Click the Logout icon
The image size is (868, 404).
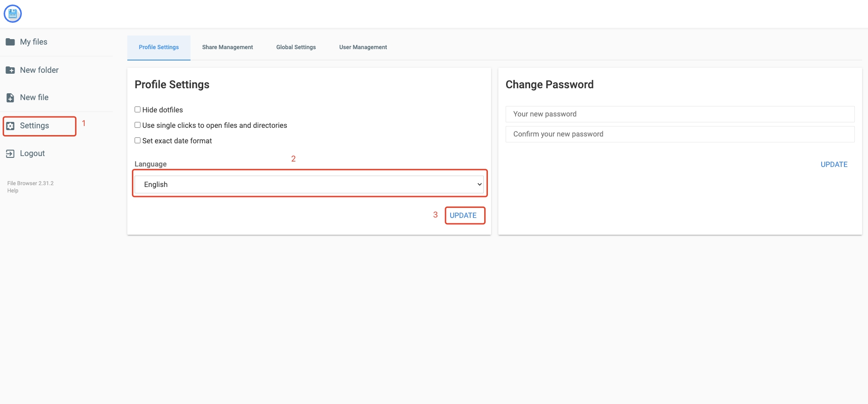tap(10, 154)
